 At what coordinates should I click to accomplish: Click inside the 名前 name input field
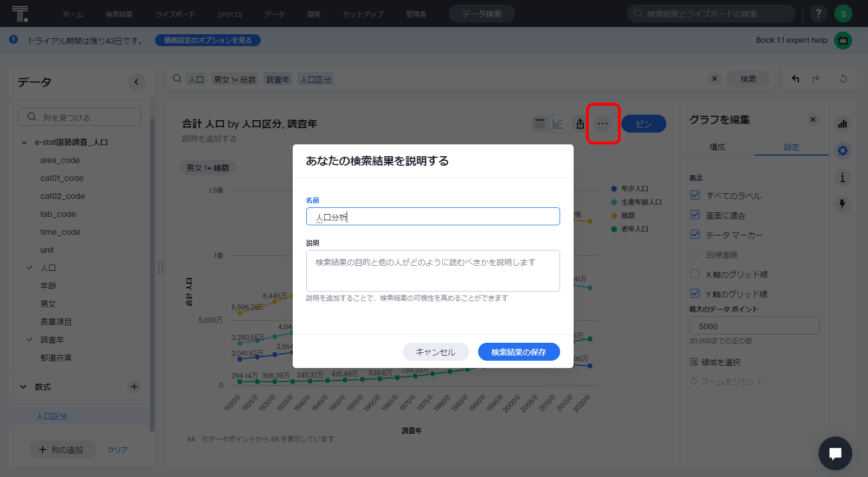(x=433, y=216)
